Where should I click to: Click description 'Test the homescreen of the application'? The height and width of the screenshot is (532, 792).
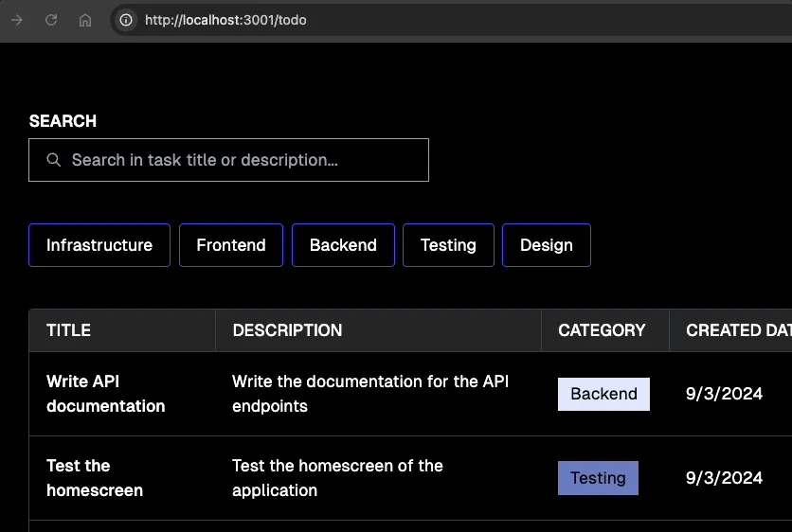click(337, 478)
